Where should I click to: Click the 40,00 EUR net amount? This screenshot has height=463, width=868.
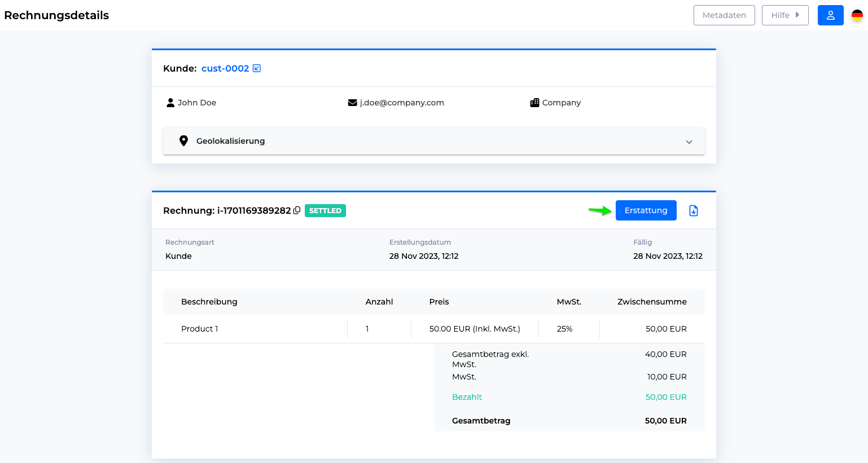pyautogui.click(x=666, y=354)
